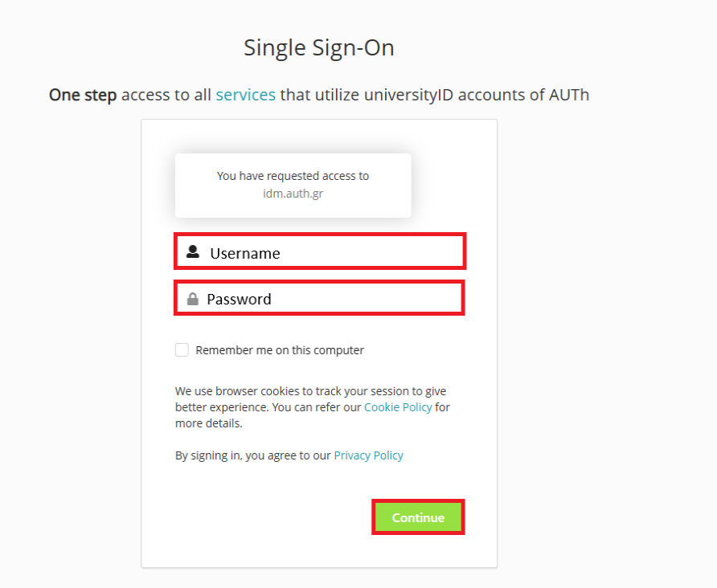Open the Cookie Policy link

(398, 407)
